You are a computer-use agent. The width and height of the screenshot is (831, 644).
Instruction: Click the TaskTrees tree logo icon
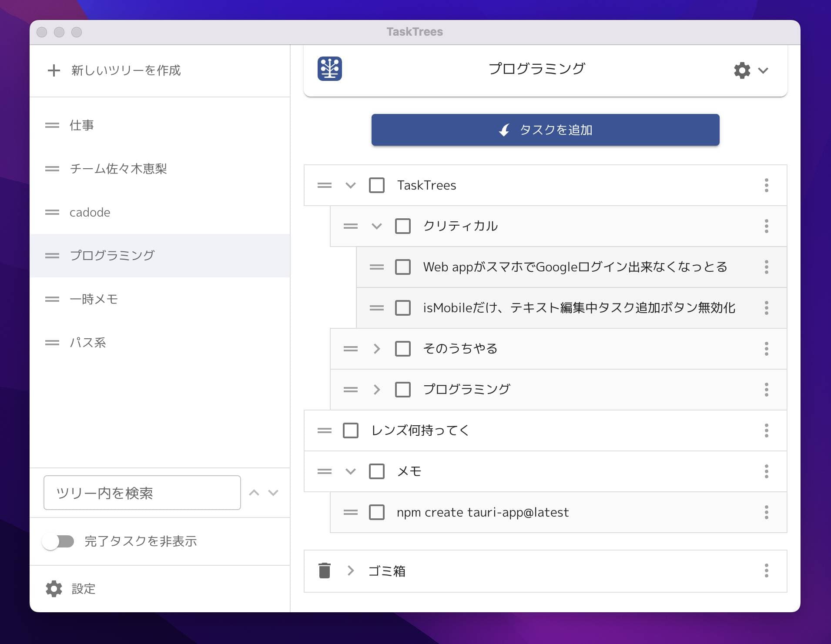coord(329,69)
